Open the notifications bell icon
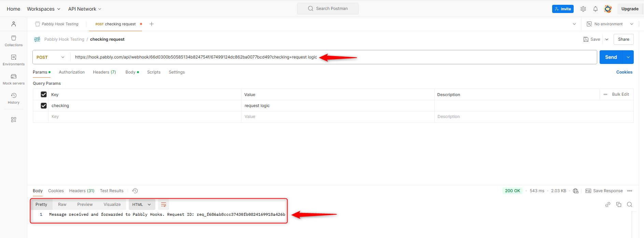 point(596,9)
